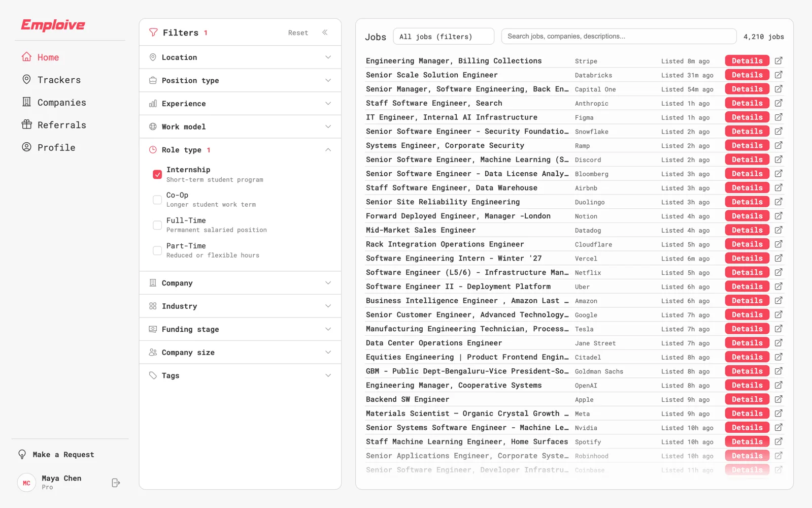This screenshot has width=812, height=508.
Task: Open Capital One job external link icon
Action: coord(779,89)
